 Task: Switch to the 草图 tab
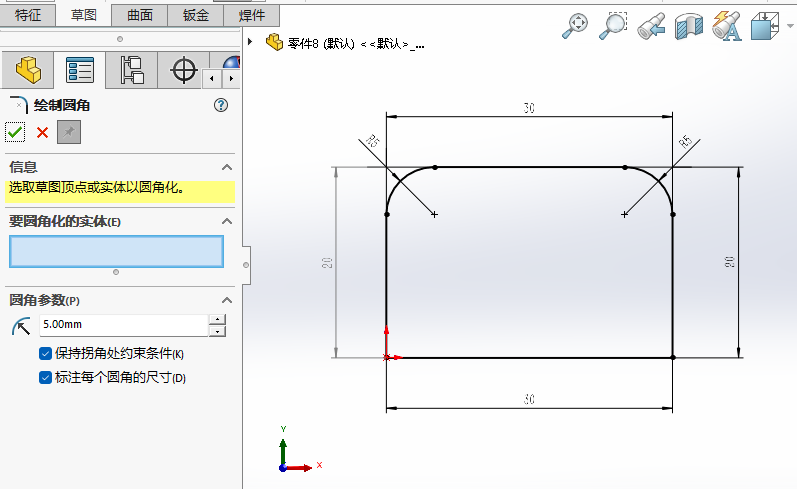coord(83,15)
